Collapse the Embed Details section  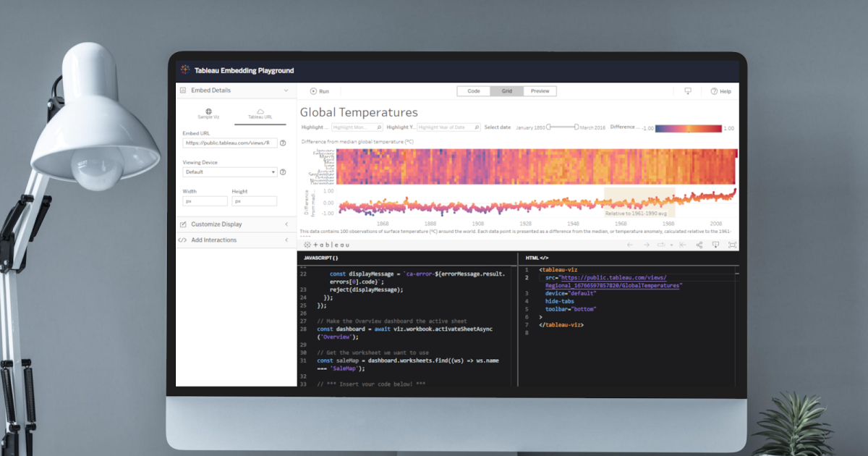pyautogui.click(x=286, y=90)
